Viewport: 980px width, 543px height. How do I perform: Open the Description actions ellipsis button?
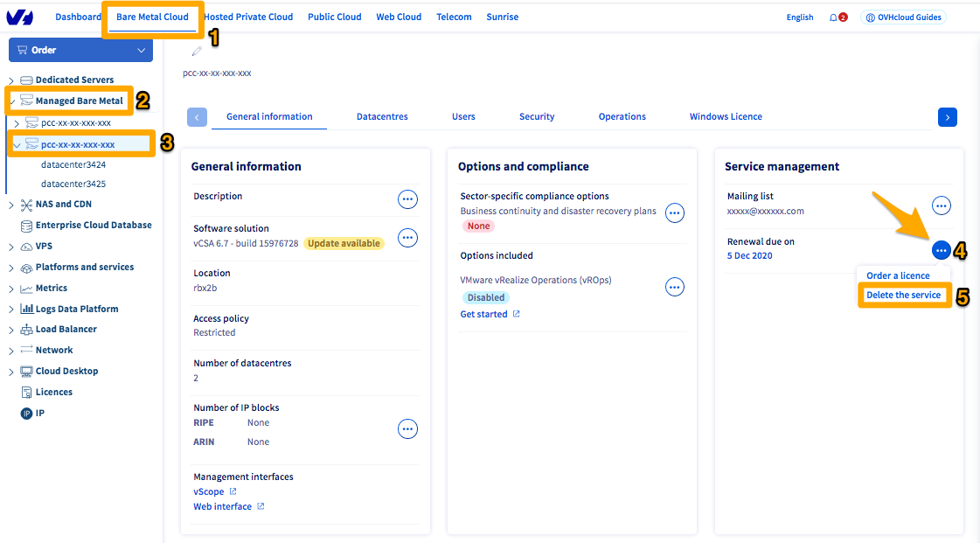pos(407,199)
